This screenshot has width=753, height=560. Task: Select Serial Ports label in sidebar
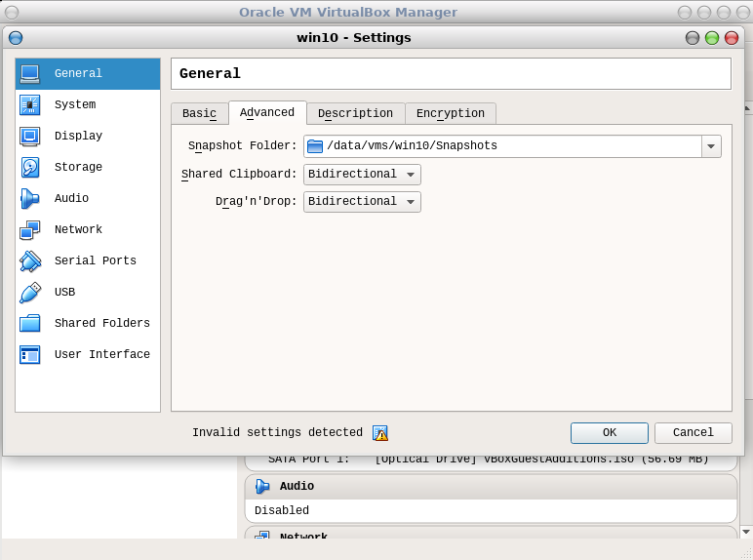pyautogui.click(x=96, y=260)
